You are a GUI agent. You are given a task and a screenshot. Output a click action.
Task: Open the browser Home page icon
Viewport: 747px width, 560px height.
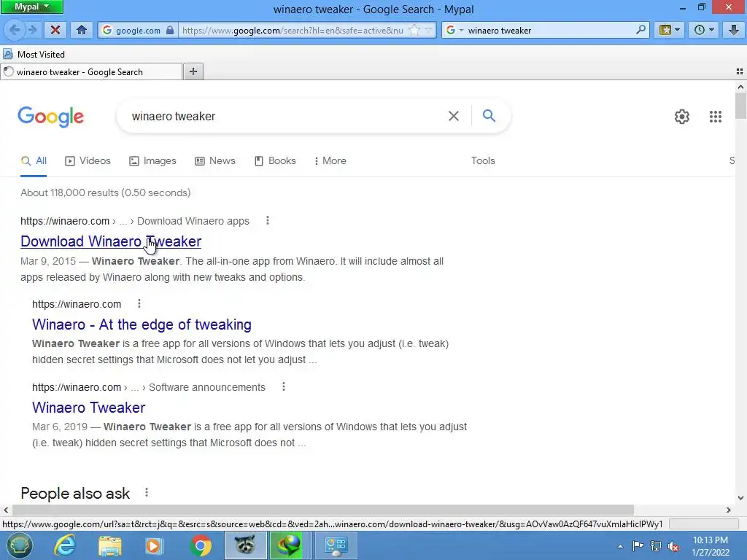82,30
